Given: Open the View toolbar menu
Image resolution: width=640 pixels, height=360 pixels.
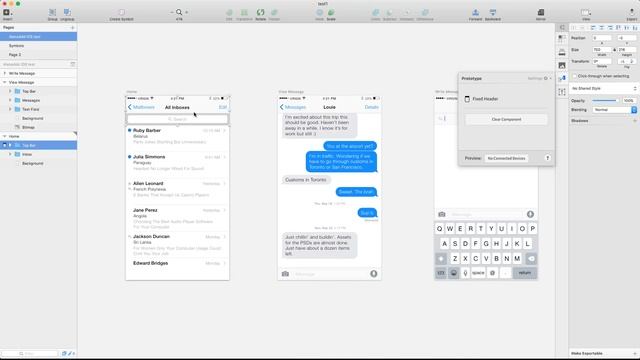Looking at the screenshot, I should [x=586, y=13].
